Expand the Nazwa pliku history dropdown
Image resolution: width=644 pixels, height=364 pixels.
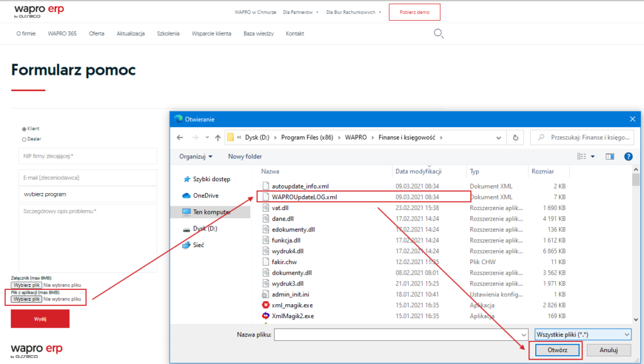coord(524,335)
